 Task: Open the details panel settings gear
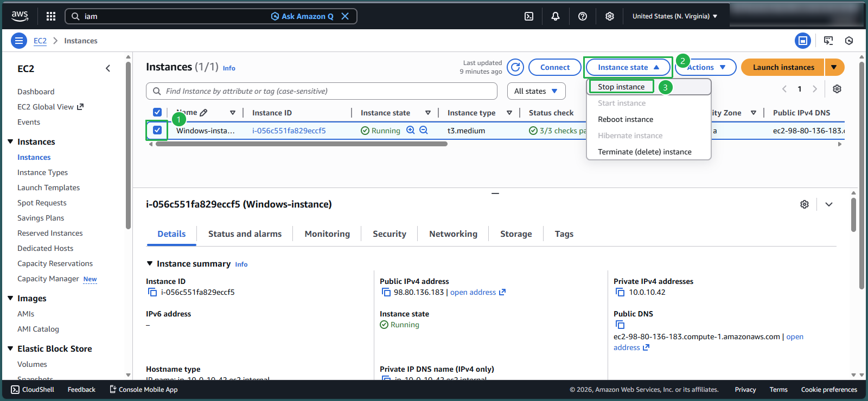[x=805, y=204]
